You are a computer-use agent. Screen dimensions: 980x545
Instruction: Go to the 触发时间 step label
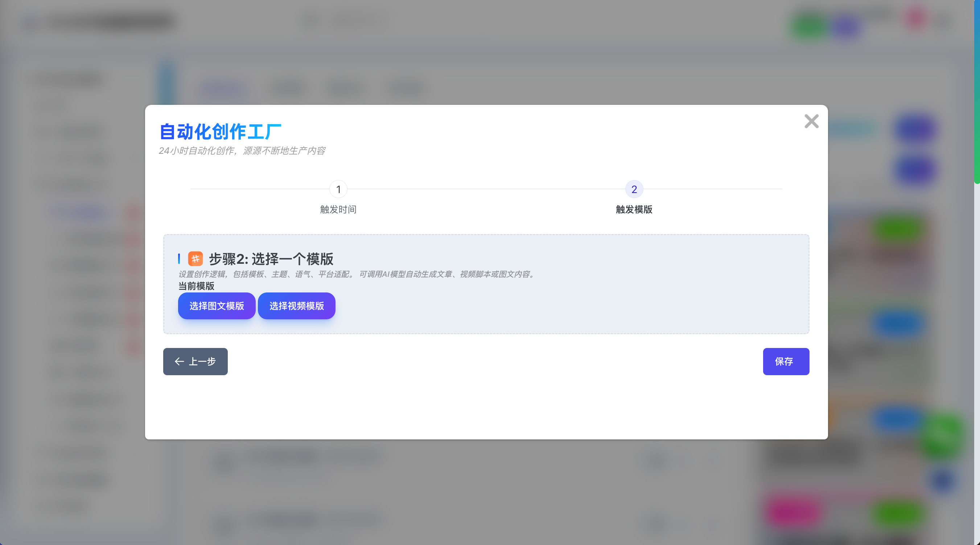(338, 209)
